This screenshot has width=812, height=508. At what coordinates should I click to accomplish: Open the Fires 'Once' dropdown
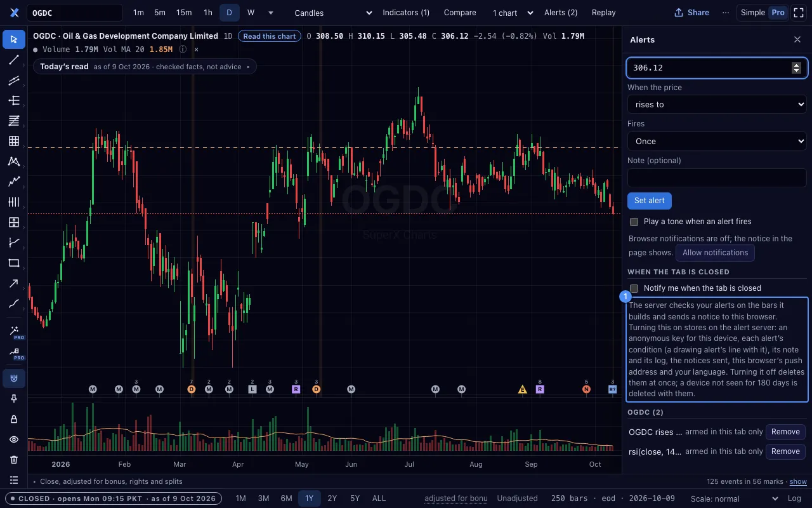717,141
